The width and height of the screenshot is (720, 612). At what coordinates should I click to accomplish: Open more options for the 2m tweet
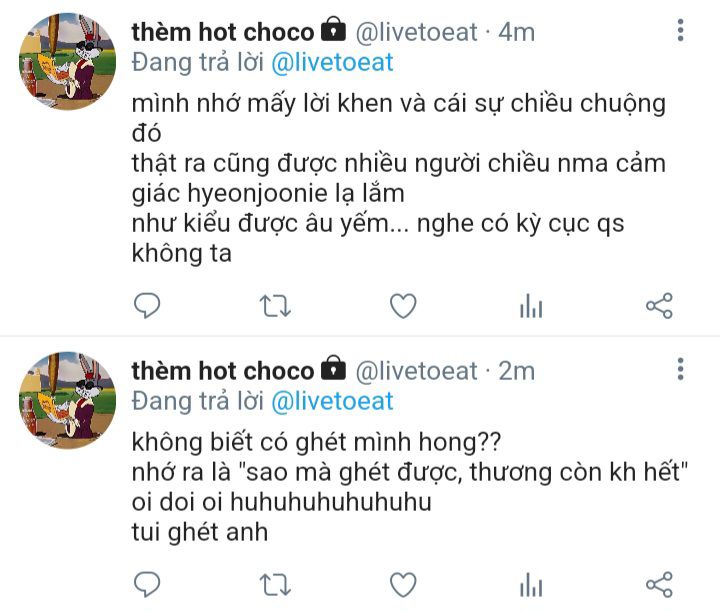coord(681,369)
